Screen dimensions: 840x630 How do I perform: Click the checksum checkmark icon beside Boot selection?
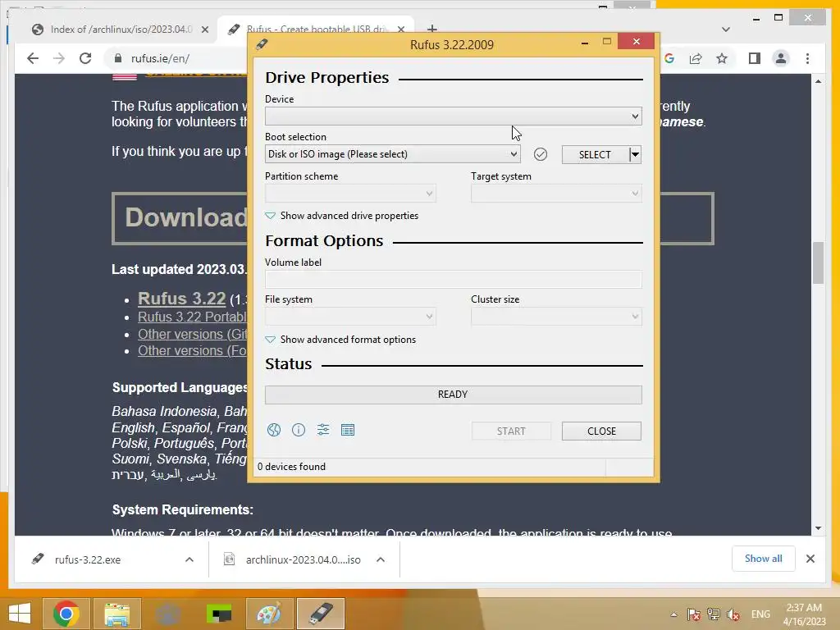click(541, 154)
